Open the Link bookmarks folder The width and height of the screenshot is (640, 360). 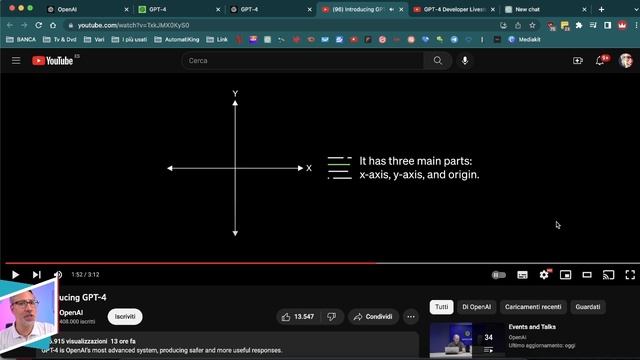click(x=217, y=40)
